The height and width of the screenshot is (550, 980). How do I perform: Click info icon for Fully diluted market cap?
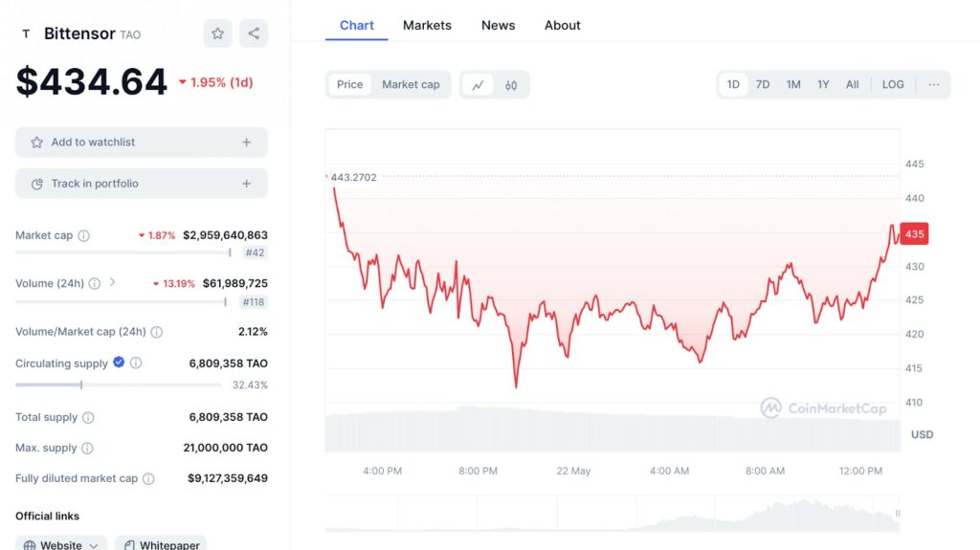pos(148,478)
